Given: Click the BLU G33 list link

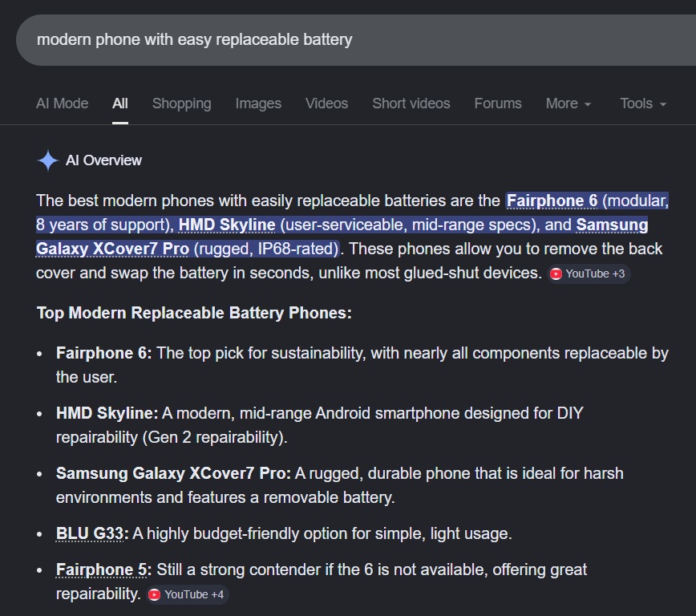Looking at the screenshot, I should click(92, 533).
